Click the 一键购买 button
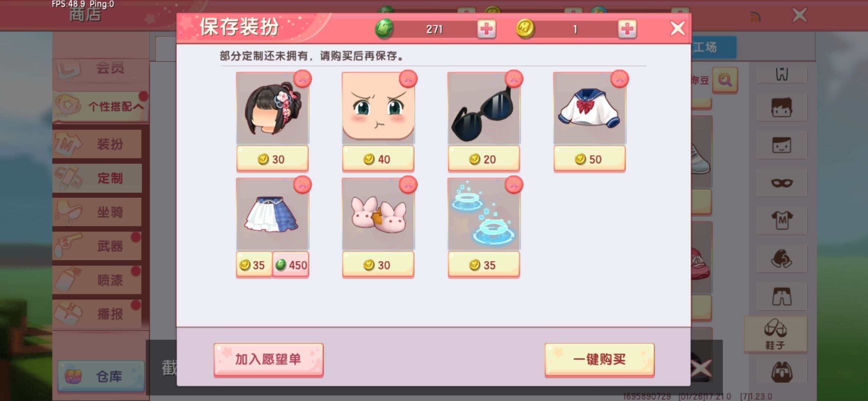 (599, 359)
